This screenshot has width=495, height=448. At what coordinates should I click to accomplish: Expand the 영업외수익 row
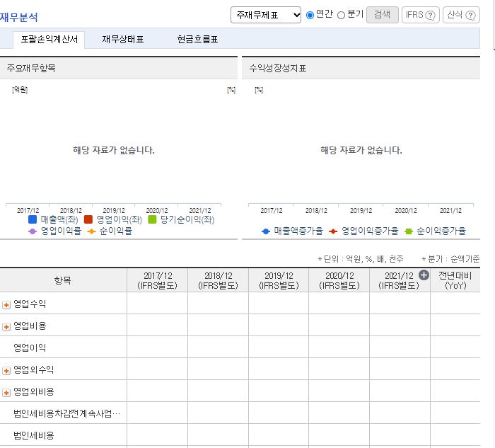click(6, 371)
